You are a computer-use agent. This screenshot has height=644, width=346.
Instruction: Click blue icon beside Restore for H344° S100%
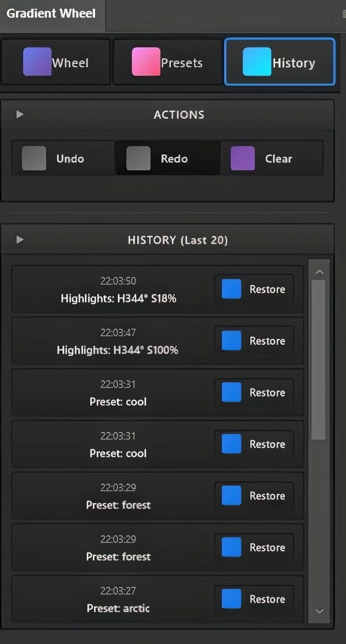[x=231, y=340]
